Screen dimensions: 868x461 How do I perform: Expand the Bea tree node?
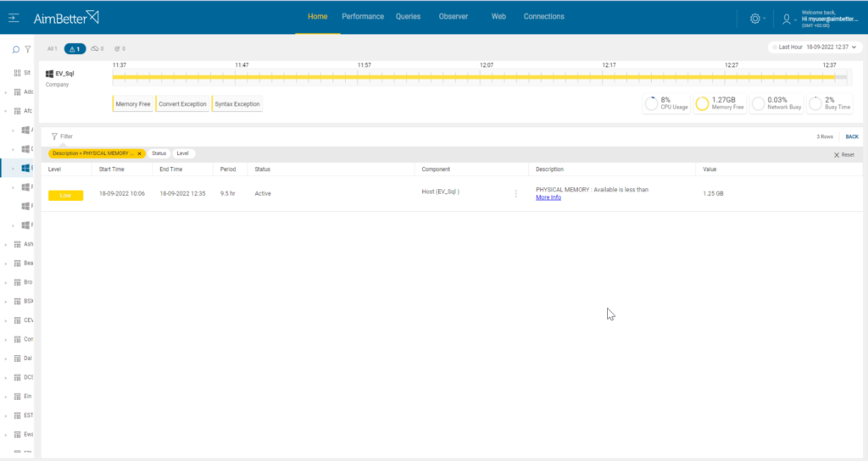6,264
